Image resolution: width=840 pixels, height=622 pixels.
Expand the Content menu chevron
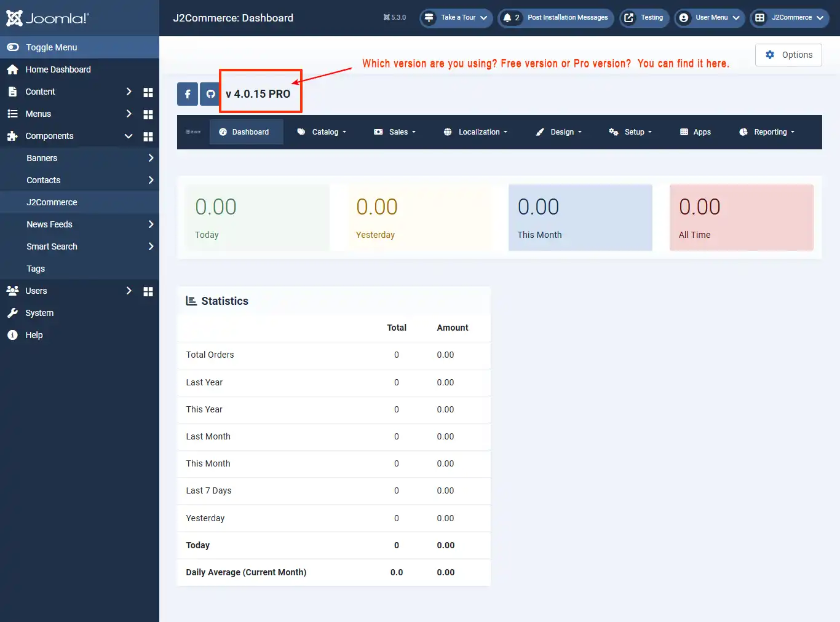click(129, 92)
